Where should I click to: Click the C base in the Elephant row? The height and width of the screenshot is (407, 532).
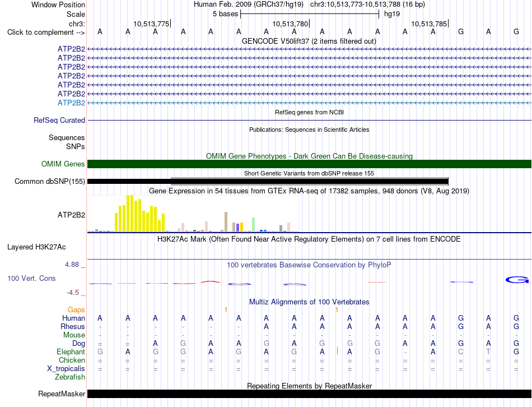461,352
